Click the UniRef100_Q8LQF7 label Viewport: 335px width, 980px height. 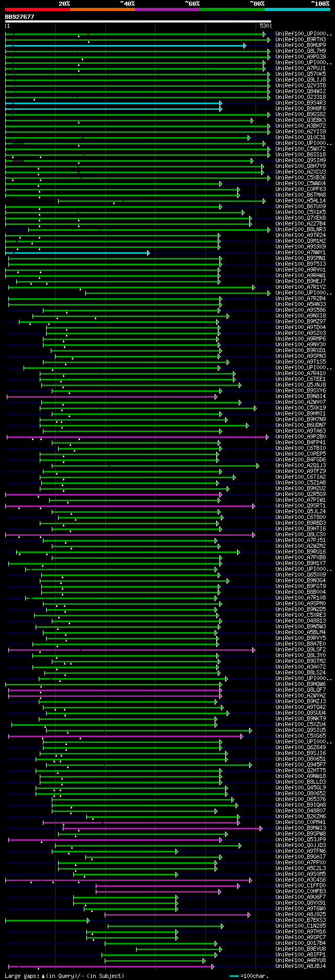coord(300,690)
